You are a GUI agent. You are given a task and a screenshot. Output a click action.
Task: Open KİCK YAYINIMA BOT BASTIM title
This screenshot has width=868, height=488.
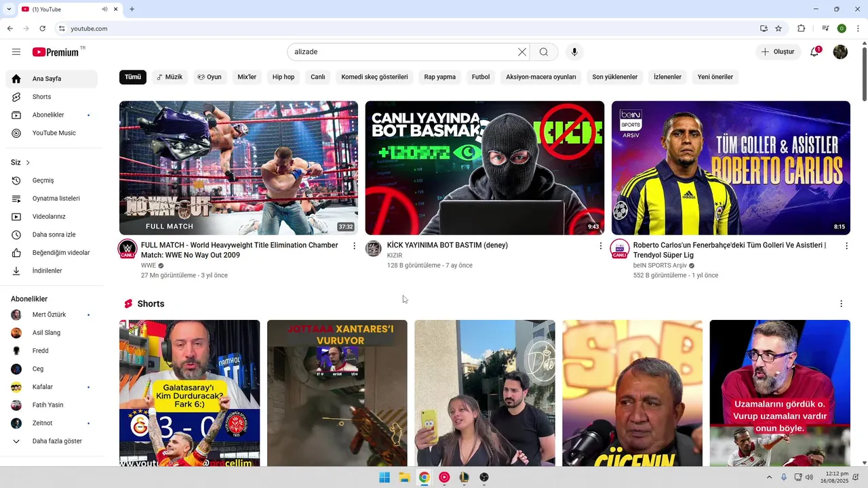coord(448,245)
